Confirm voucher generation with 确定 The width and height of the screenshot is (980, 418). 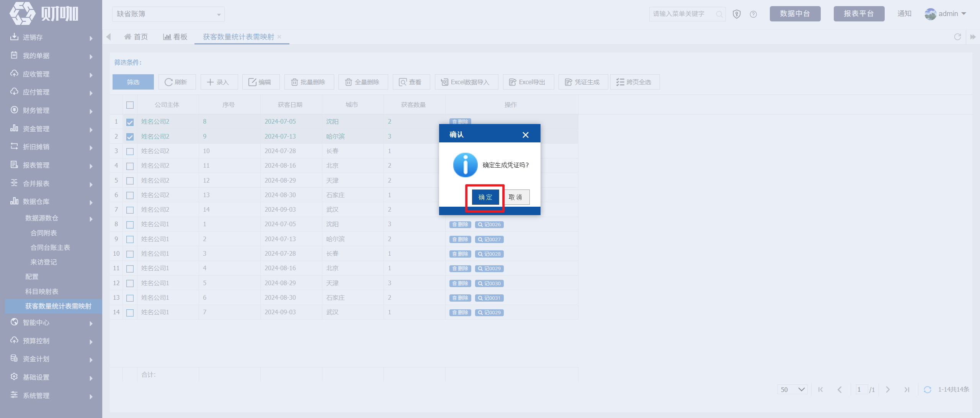pyautogui.click(x=485, y=197)
